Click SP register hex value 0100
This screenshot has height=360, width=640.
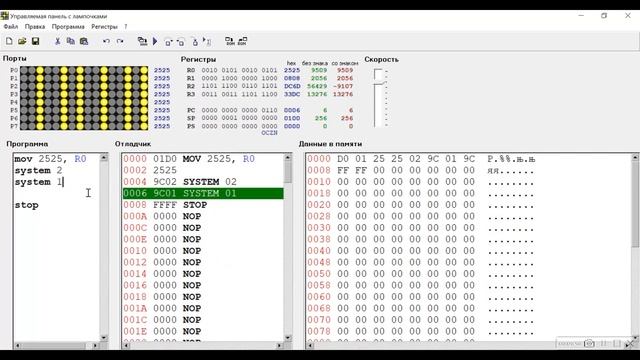[292, 118]
